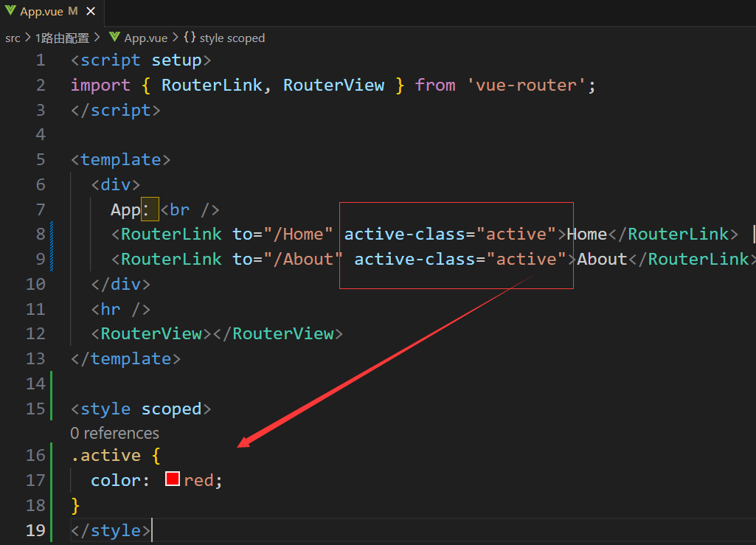Click line number 8 in gutter
756x545 pixels.
[x=41, y=235]
